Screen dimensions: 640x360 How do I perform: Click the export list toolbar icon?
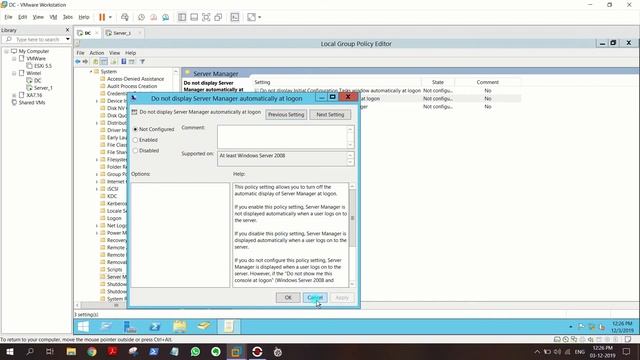click(113, 62)
